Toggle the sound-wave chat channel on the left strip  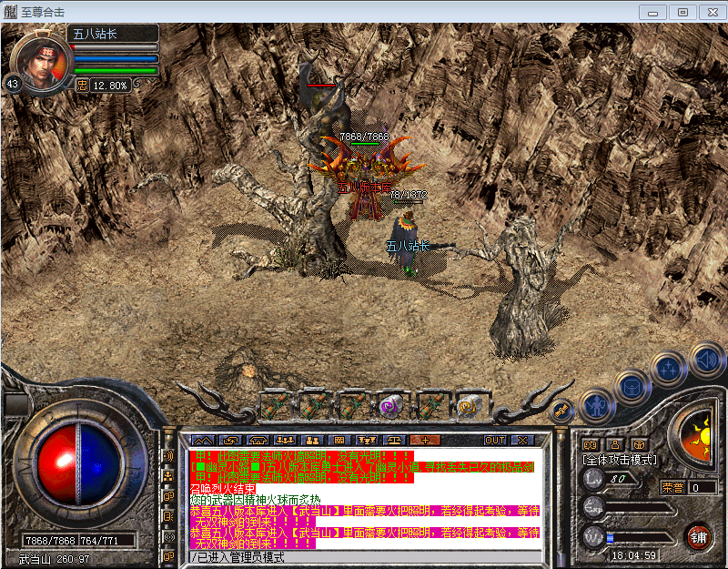168,456
